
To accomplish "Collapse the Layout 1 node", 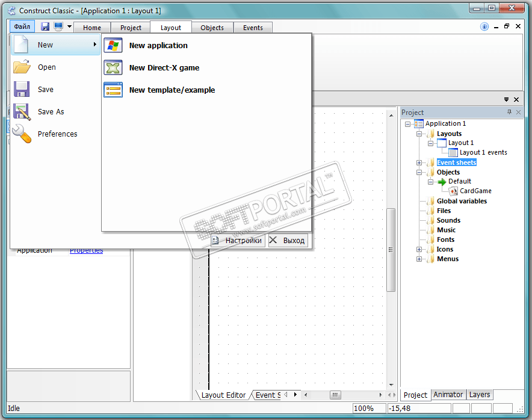I will pyautogui.click(x=430, y=143).
